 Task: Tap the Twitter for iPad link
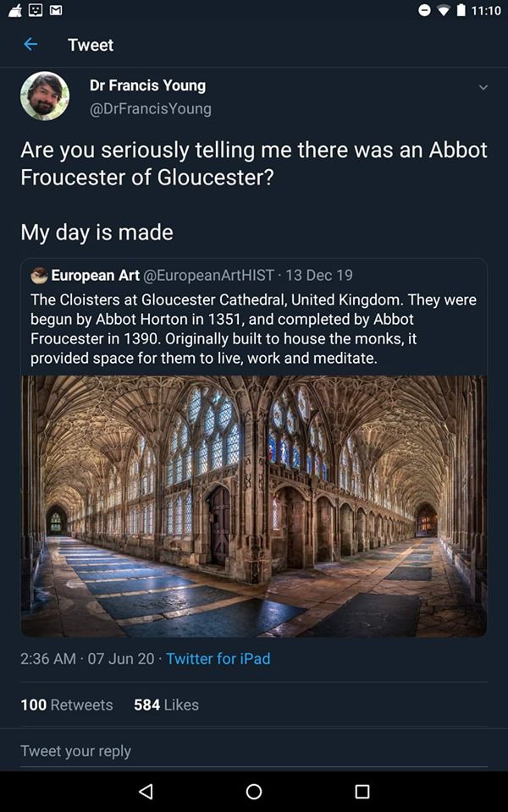point(218,658)
